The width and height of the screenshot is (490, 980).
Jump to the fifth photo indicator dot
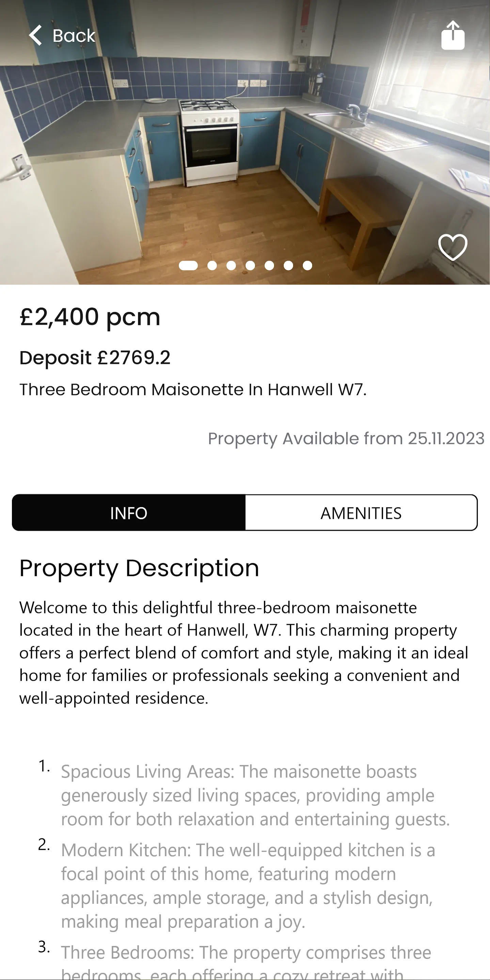269,265
